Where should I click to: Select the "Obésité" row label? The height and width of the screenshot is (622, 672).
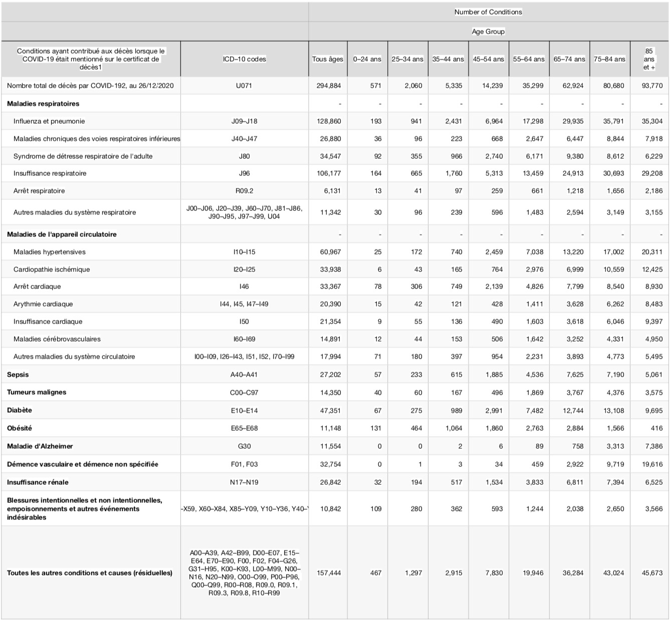point(20,428)
